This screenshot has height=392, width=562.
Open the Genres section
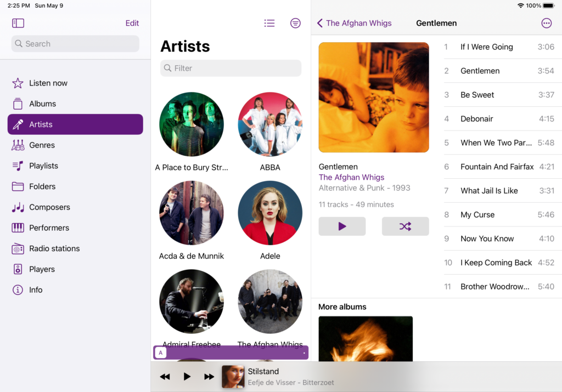click(75, 145)
